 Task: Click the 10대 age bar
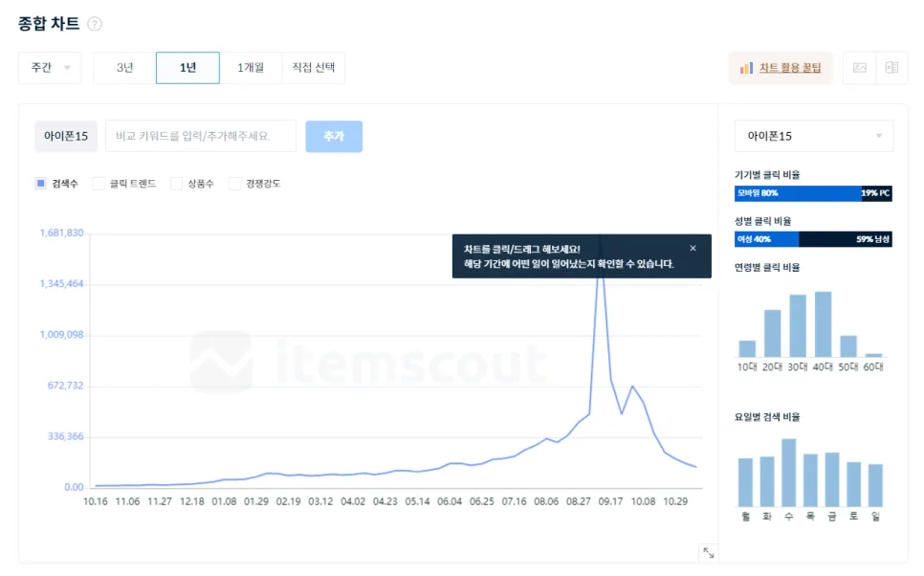tap(747, 348)
